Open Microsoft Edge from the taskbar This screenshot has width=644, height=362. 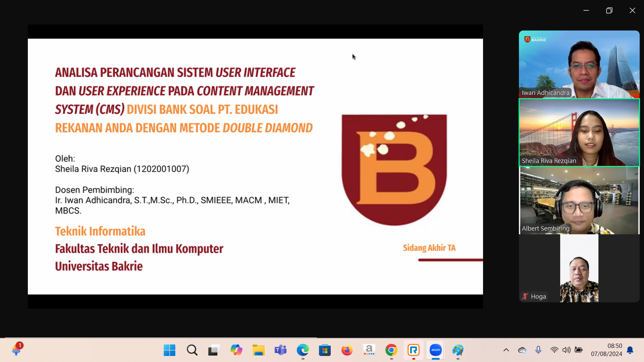point(303,350)
